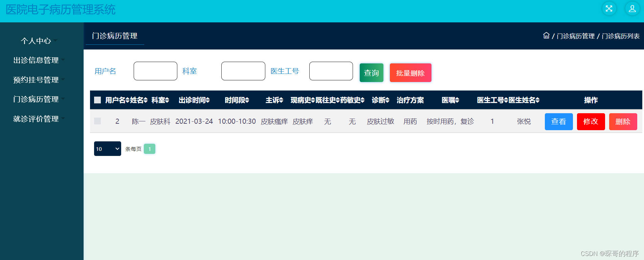Open the user profile icon menu
The width and height of the screenshot is (644, 260).
click(632, 9)
